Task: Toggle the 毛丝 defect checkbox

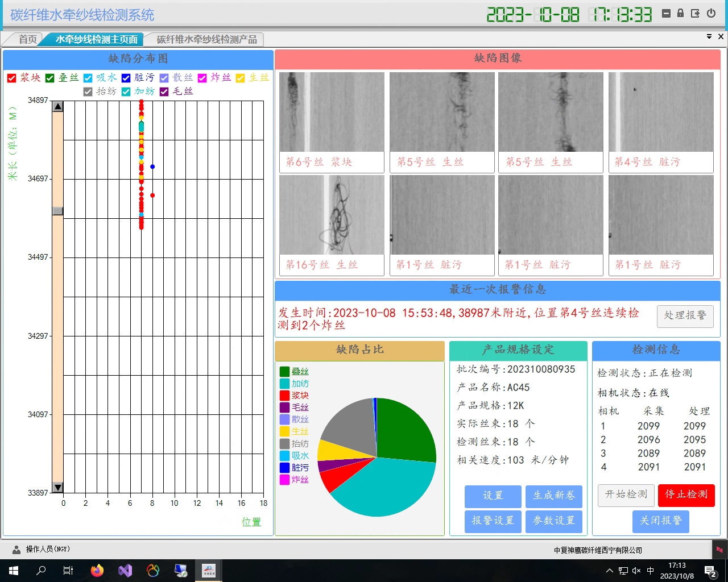Action: tap(164, 92)
